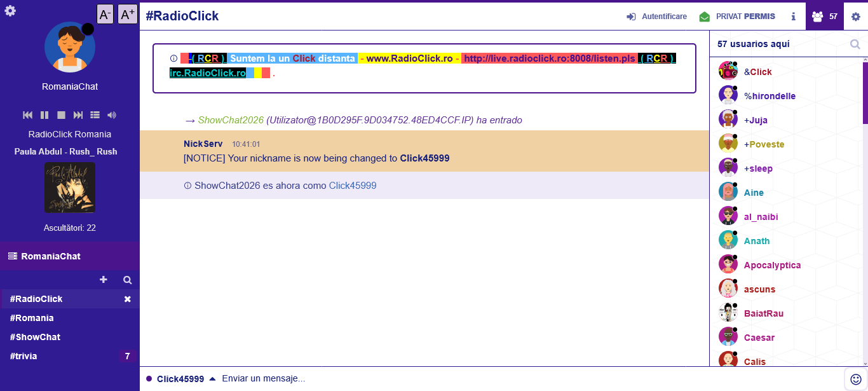The height and width of the screenshot is (391, 868).
Task: Open www.RadioClick.ro link in topic
Action: point(410,58)
